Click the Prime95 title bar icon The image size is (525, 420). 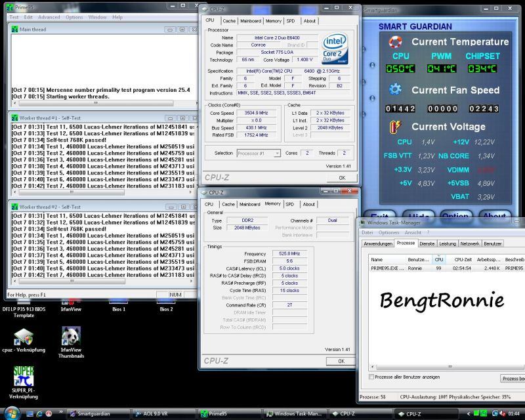10,7
